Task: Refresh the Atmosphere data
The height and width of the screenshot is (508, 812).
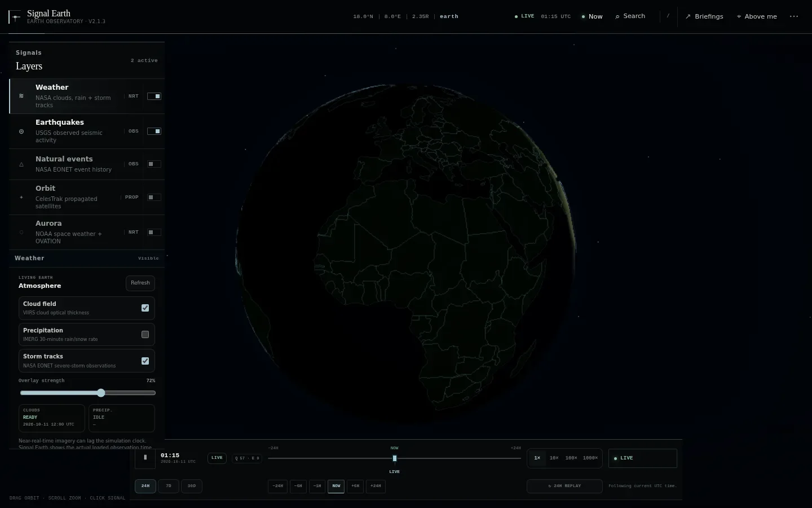Action: (x=140, y=283)
